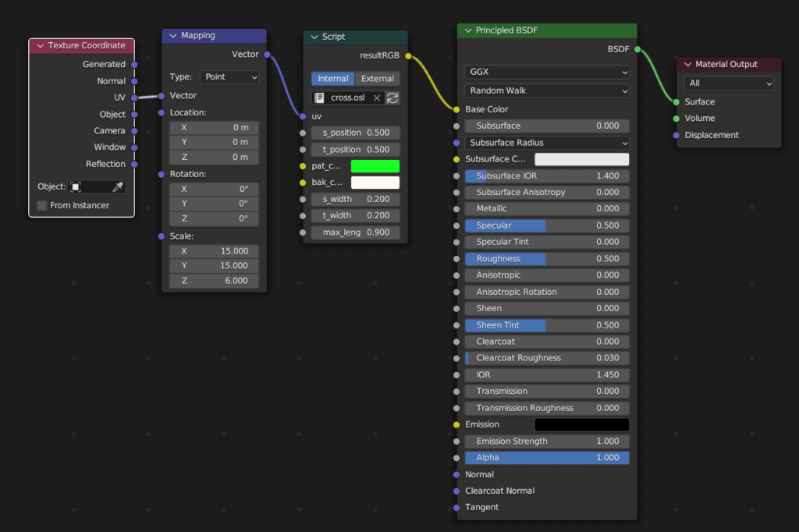The image size is (799, 532).
Task: Unlink cross.osl with the X icon
Action: (376, 98)
